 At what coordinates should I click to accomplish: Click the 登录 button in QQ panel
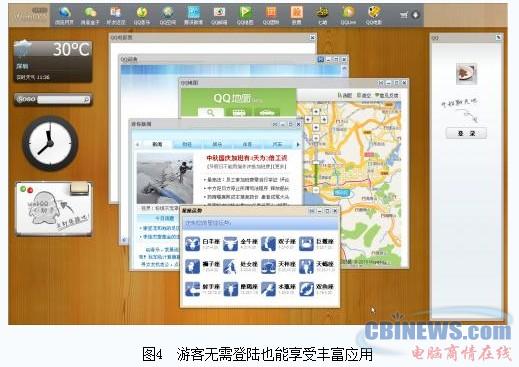click(x=466, y=133)
